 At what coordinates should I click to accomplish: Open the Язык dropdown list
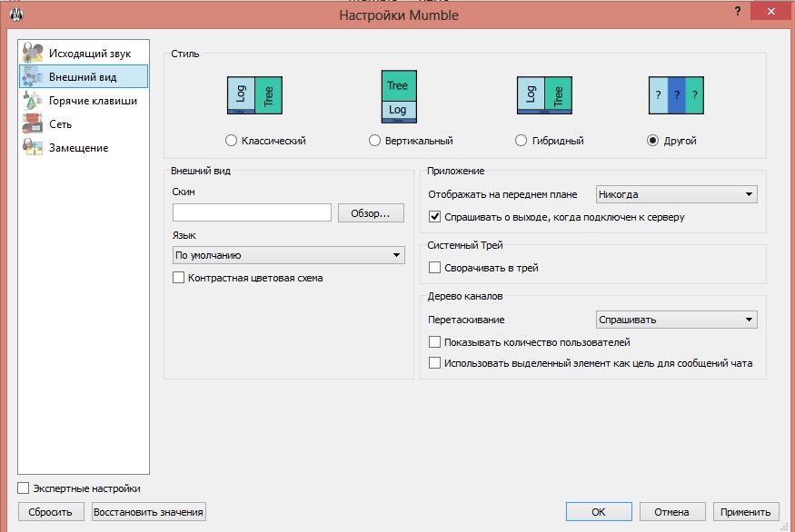(x=288, y=256)
